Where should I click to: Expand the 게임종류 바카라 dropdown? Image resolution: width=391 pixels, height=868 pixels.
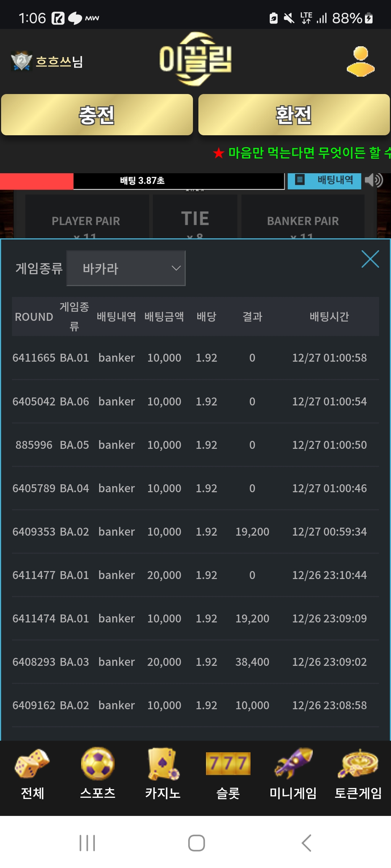coord(126,268)
